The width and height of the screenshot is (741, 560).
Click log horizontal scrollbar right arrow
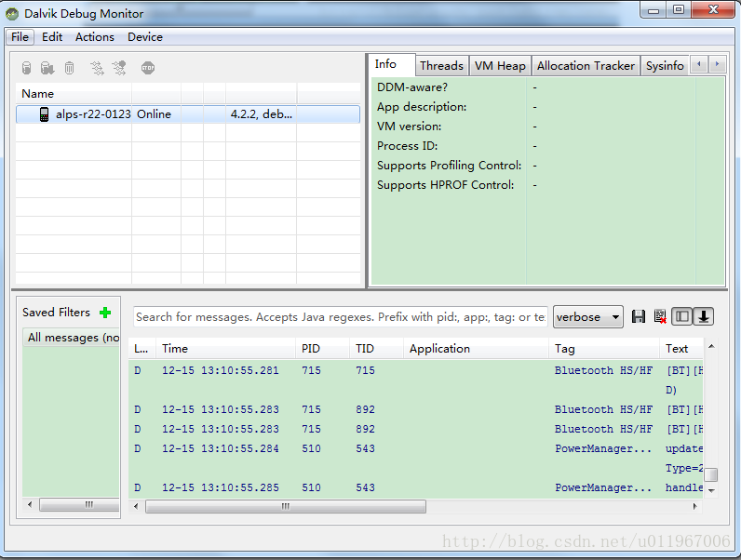coord(694,507)
